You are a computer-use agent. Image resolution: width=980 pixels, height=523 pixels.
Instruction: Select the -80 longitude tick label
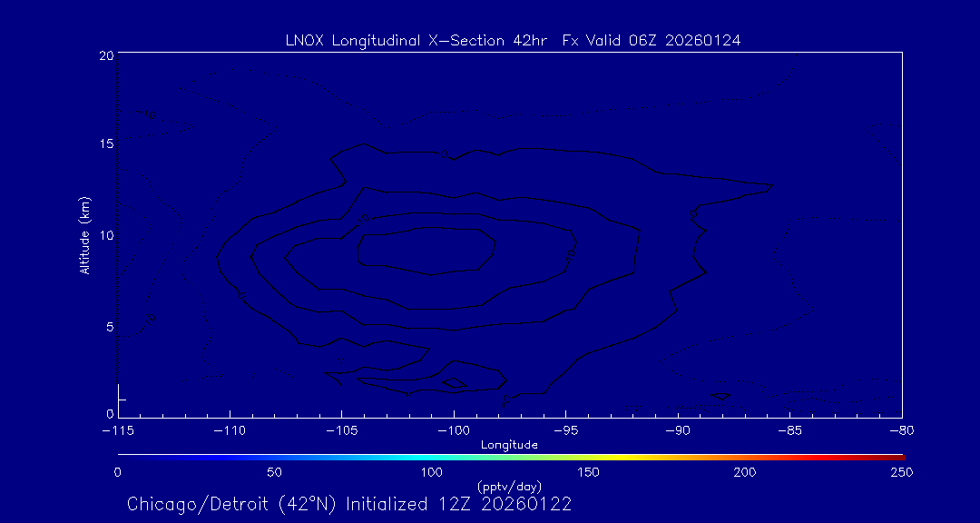[900, 430]
